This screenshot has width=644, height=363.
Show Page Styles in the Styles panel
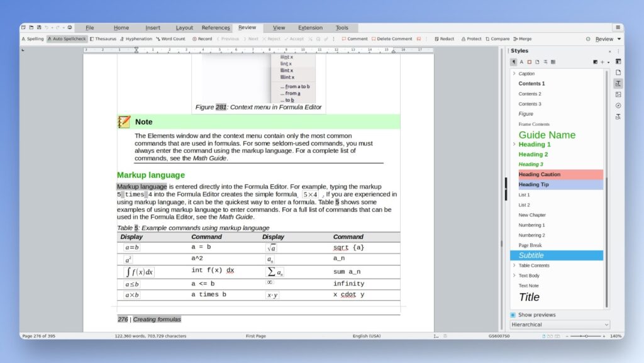click(x=537, y=62)
